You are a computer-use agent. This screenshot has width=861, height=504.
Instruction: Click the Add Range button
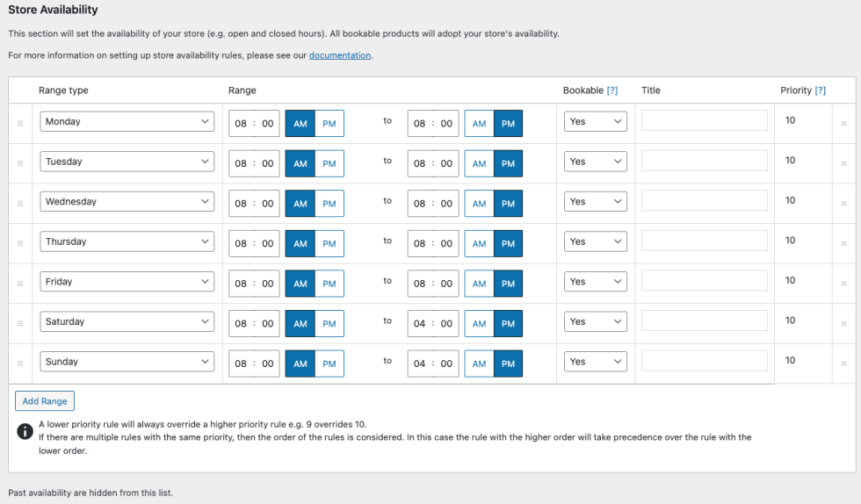45,401
